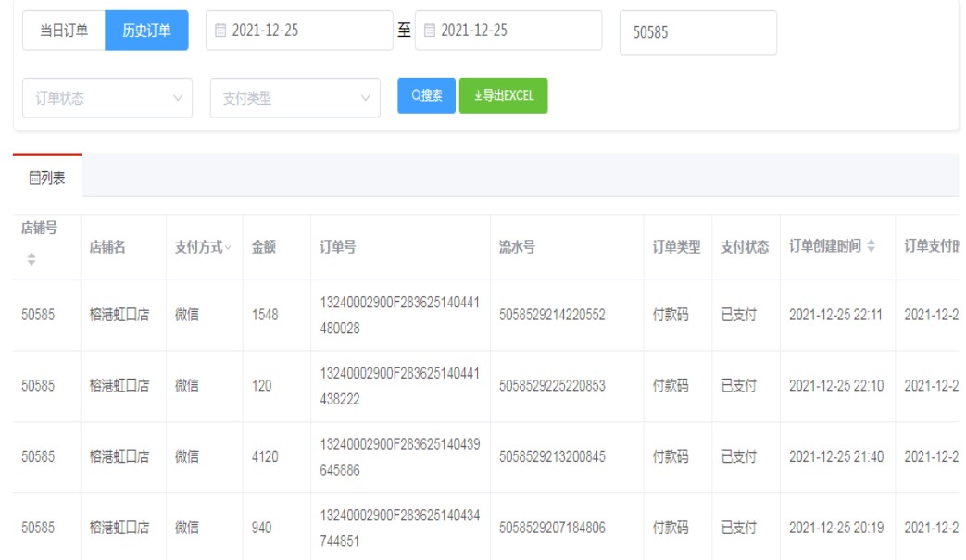The height and width of the screenshot is (560, 966).
Task: Click the end date calendar icon
Action: point(429,31)
